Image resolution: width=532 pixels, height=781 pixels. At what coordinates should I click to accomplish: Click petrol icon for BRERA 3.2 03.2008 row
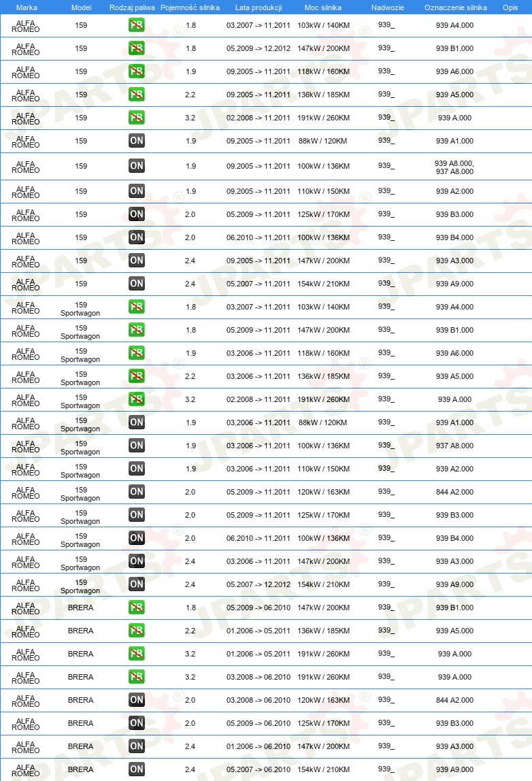(137, 677)
